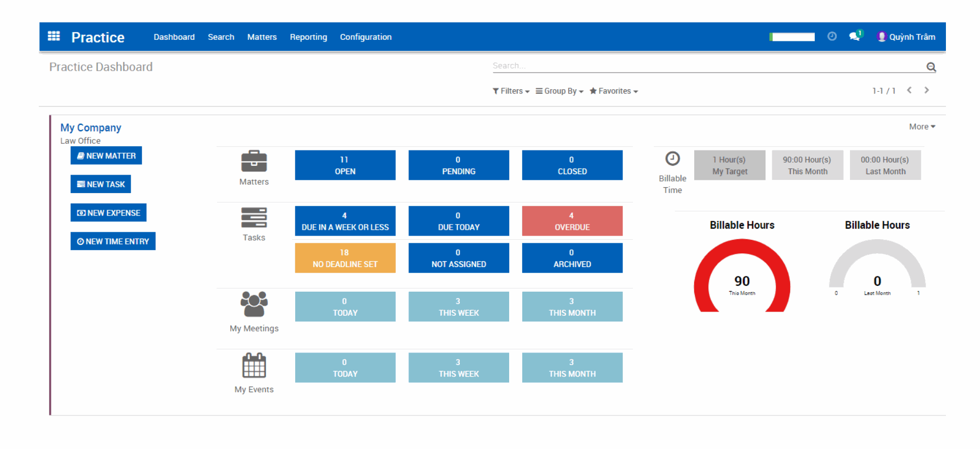Viewport: 980px width, 449px height.
Task: Click the My Events calendar icon
Action: coord(254,365)
